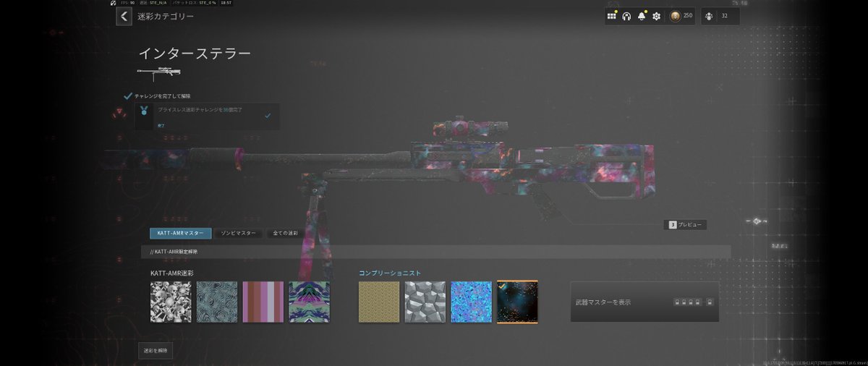Click the blue check beside チャレンジを完了して解除

pos(128,95)
